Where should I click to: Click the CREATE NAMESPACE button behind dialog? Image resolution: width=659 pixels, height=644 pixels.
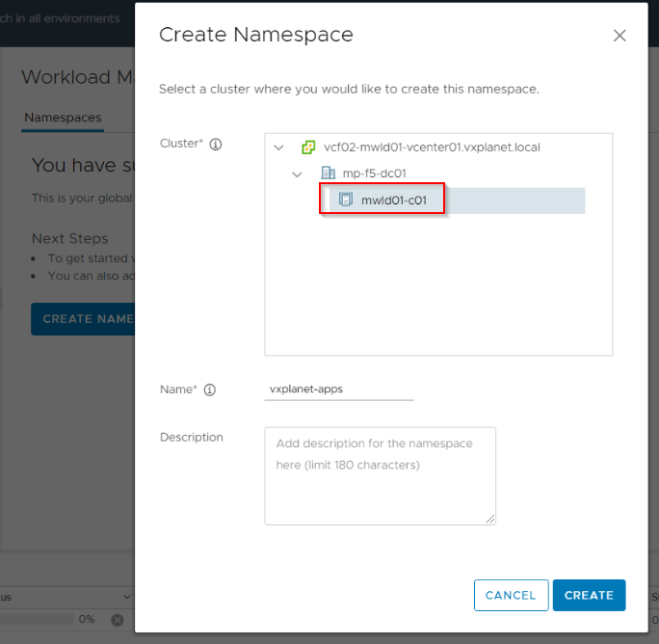pos(83,319)
